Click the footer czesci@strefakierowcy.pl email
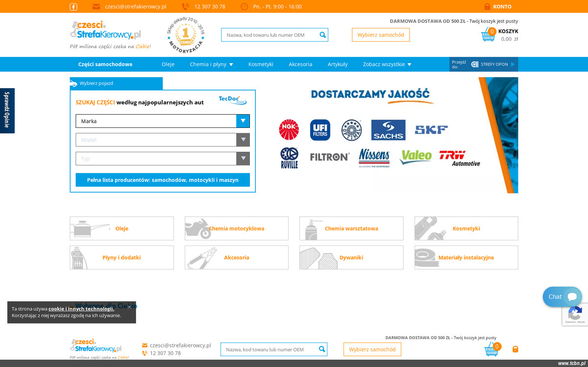The height and width of the screenshot is (367, 588). pos(180,345)
